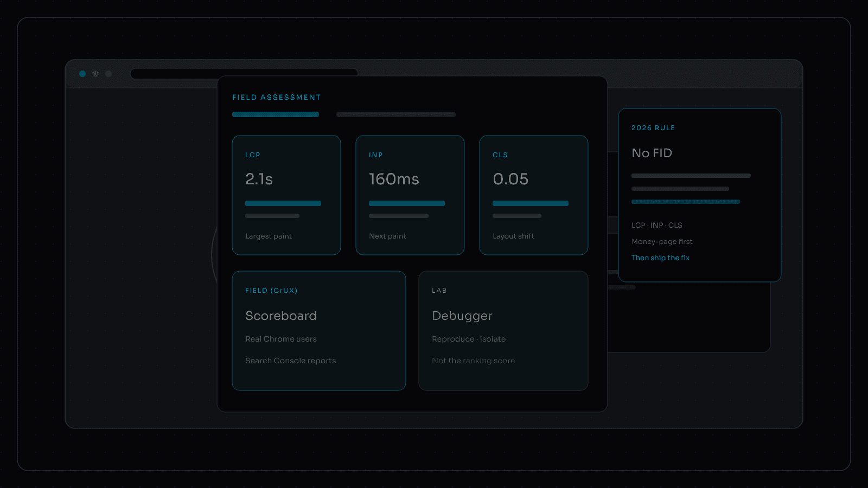Open the LCP metric card
The width and height of the screenshot is (868, 488).
286,195
